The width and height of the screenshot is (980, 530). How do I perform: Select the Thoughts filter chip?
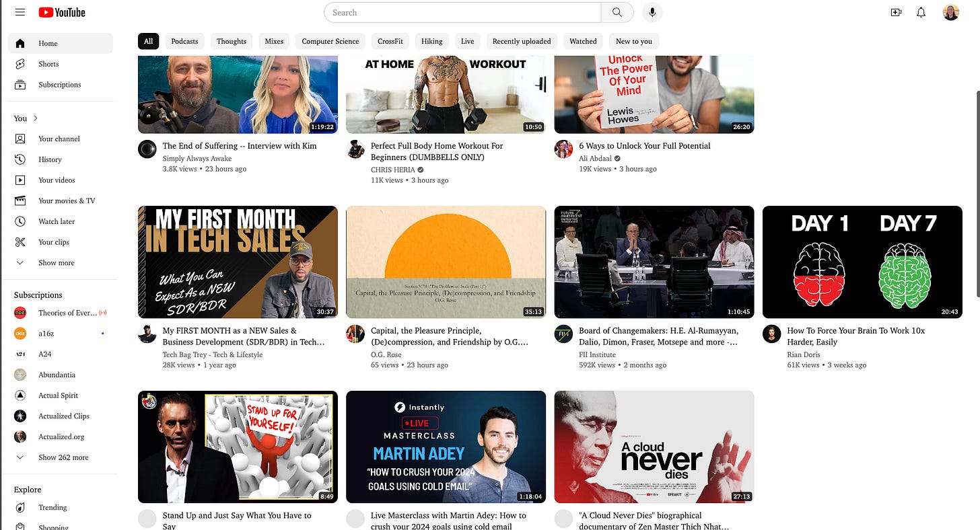pyautogui.click(x=232, y=41)
